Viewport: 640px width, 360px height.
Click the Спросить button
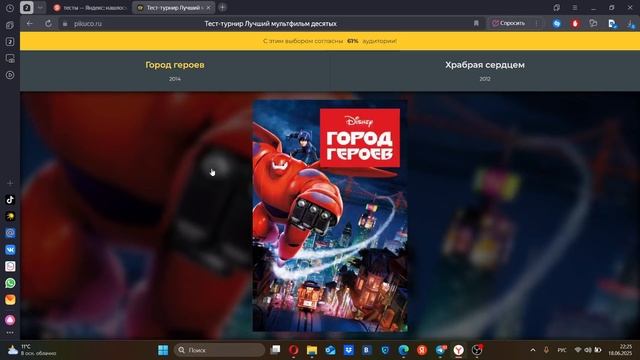508,23
